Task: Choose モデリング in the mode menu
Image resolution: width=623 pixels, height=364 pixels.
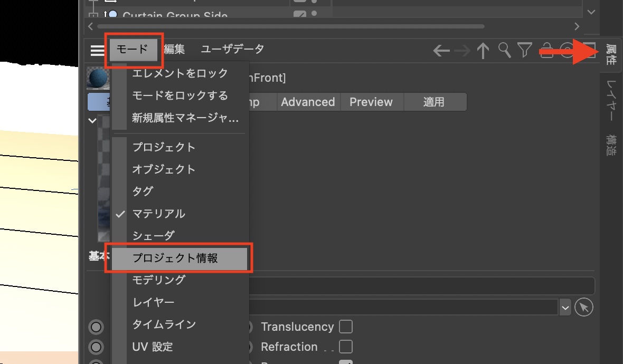Action: click(158, 280)
